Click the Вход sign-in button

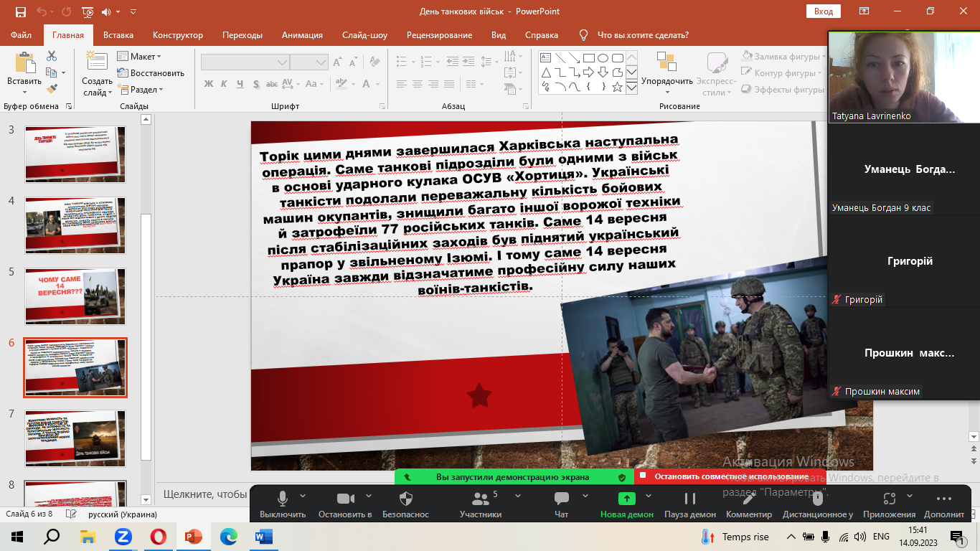click(x=824, y=11)
